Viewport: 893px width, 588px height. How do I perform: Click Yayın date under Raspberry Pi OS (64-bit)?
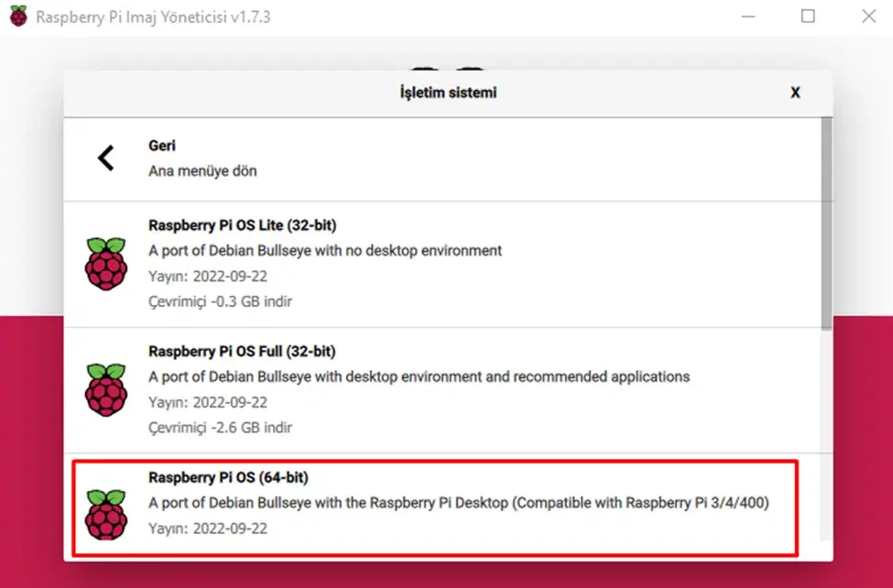tap(208, 528)
